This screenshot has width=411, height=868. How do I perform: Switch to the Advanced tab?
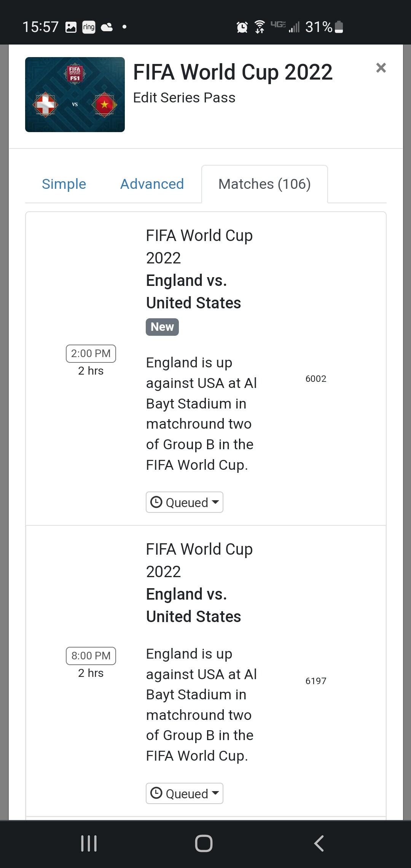point(152,184)
